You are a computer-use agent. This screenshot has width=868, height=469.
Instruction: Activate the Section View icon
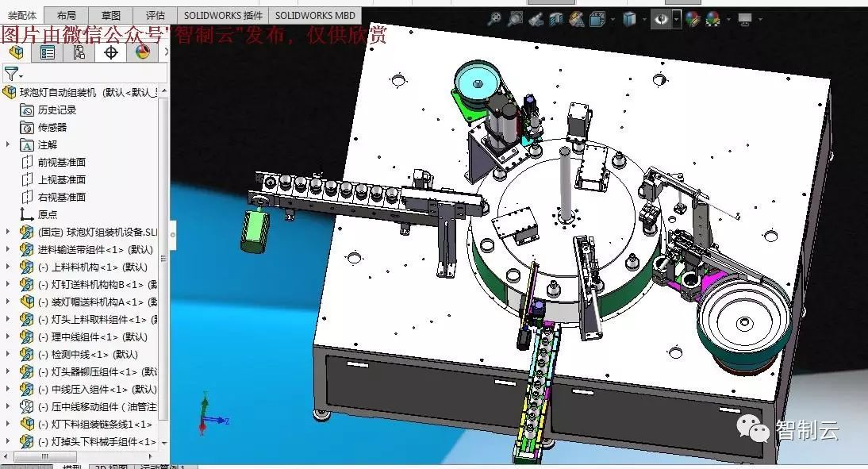[x=555, y=19]
